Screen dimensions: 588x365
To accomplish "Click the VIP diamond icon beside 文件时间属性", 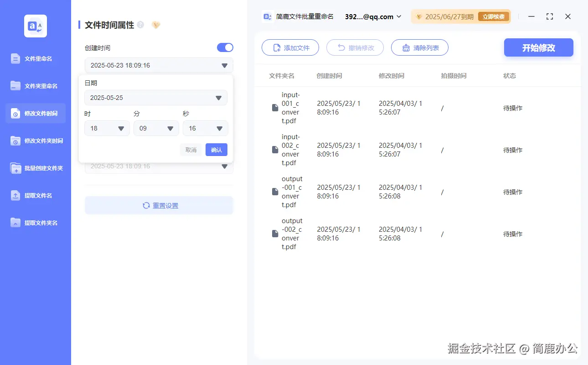I will 156,25.
